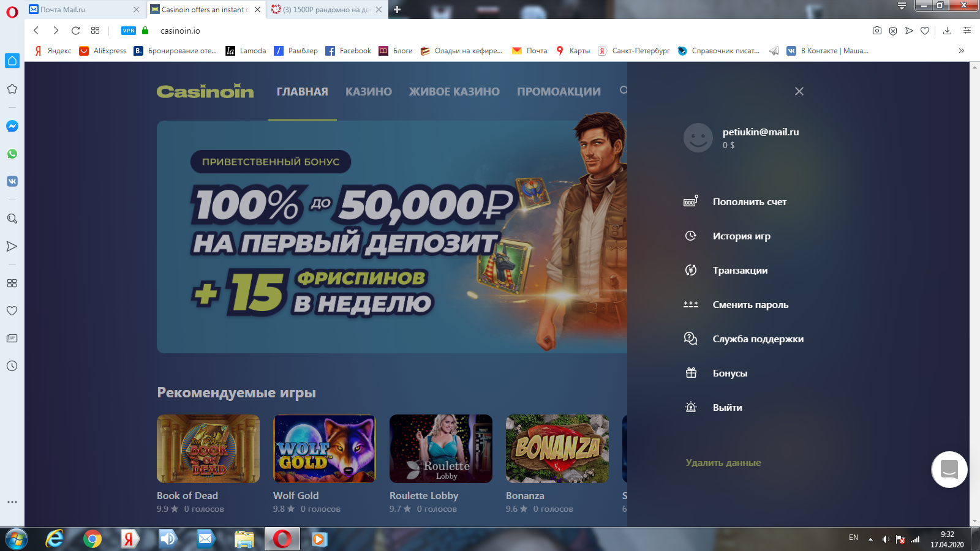Reload the casinoin.io page
The width and height of the screenshot is (980, 551).
[x=75, y=31]
